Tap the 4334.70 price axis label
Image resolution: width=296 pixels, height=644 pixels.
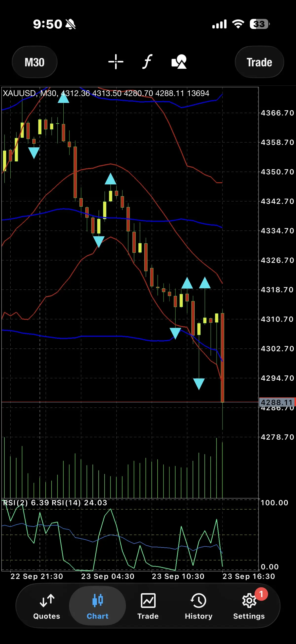click(277, 231)
